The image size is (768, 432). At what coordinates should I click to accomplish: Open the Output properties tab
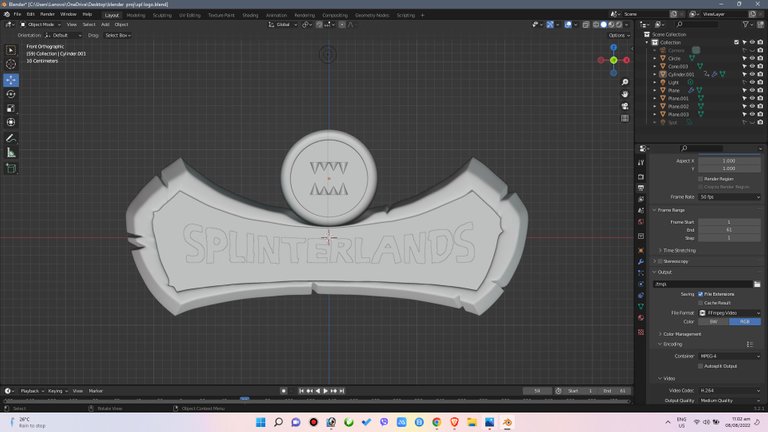641,188
